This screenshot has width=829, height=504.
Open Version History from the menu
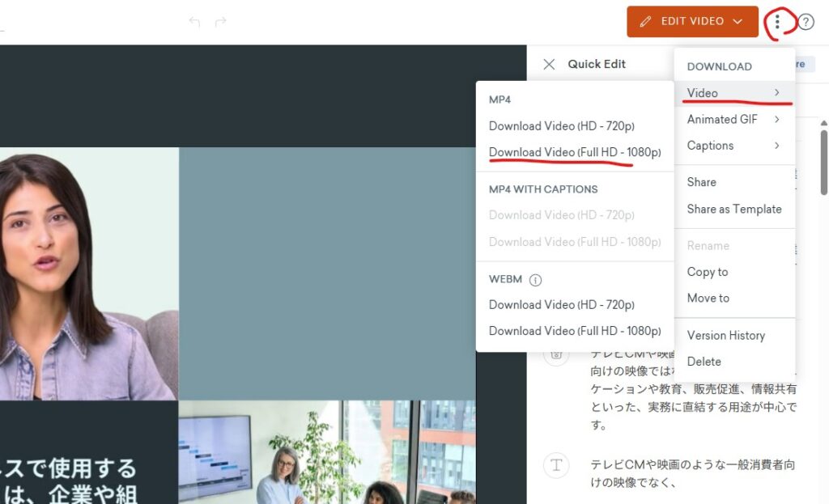pyautogui.click(x=725, y=335)
